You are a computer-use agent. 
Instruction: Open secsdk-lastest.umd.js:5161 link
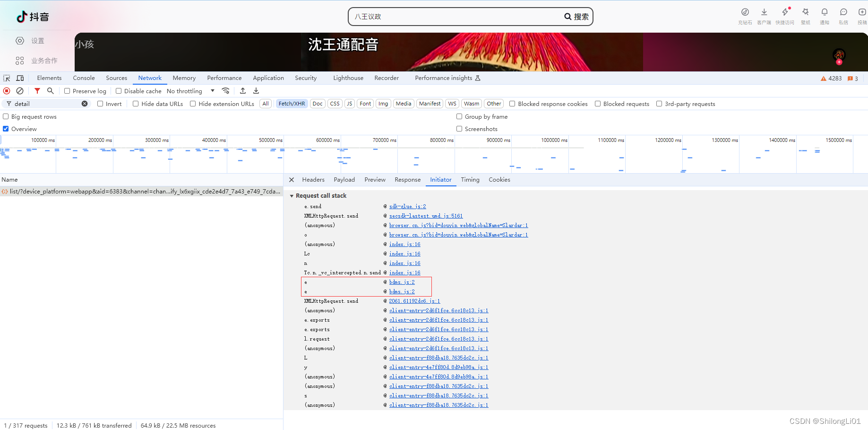click(426, 216)
